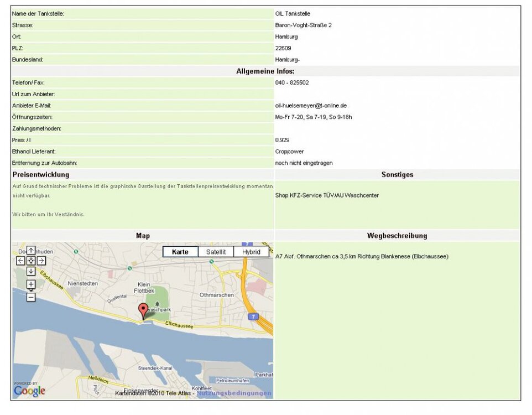Image resolution: width=532 pixels, height=415 pixels.
Task: Click the red location marker pin
Action: click(x=144, y=311)
